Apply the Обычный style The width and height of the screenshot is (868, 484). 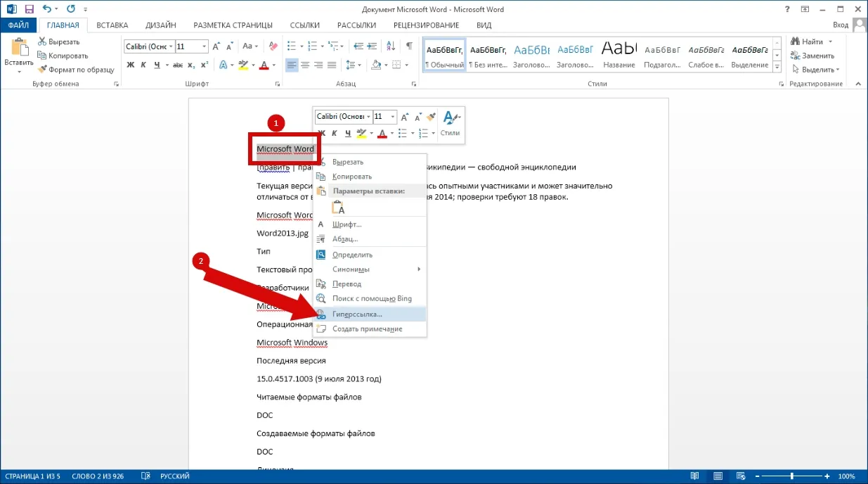click(444, 54)
